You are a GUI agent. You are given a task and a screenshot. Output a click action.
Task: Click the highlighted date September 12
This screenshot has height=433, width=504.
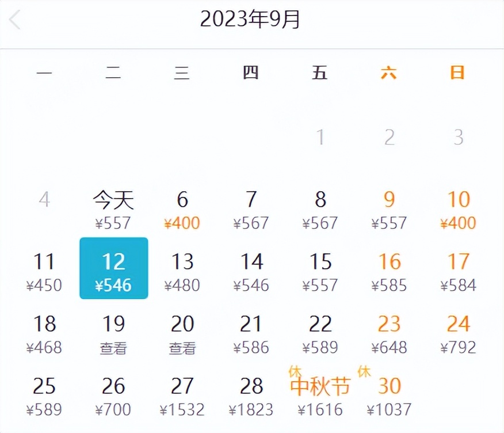click(x=113, y=268)
